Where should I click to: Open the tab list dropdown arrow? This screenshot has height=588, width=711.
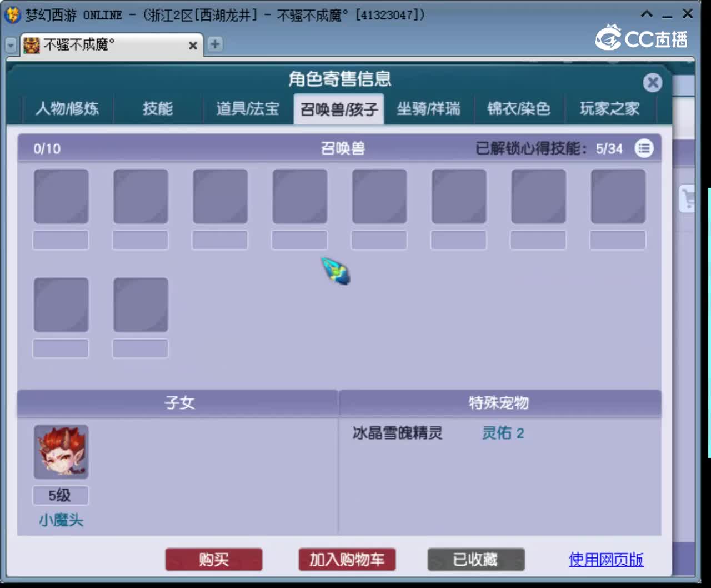point(11,46)
